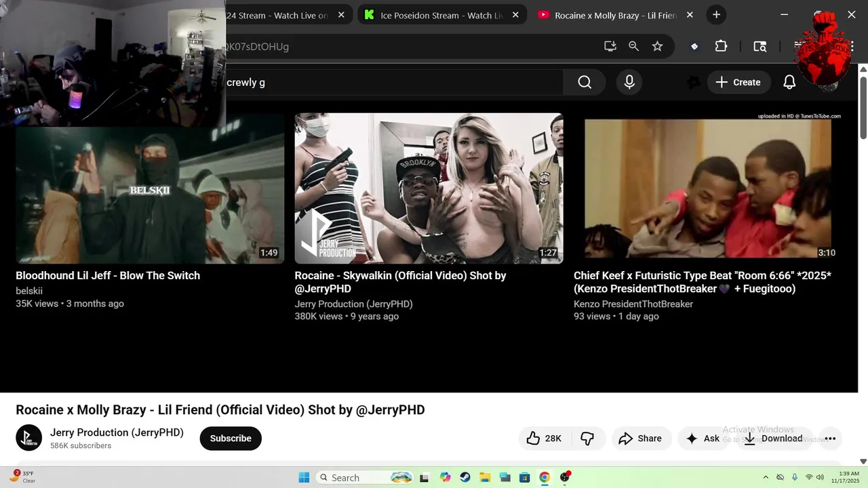Click the YouTube search magnifier button
The image size is (868, 488).
(x=585, y=82)
